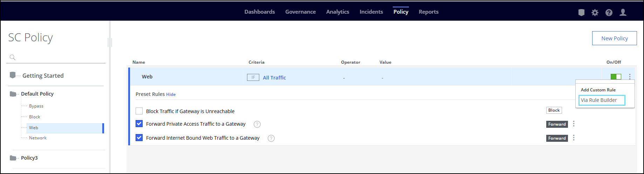Image resolution: width=644 pixels, height=174 pixels.
Task: Open kebab menu for Forward Private Access rule
Action: (574, 124)
